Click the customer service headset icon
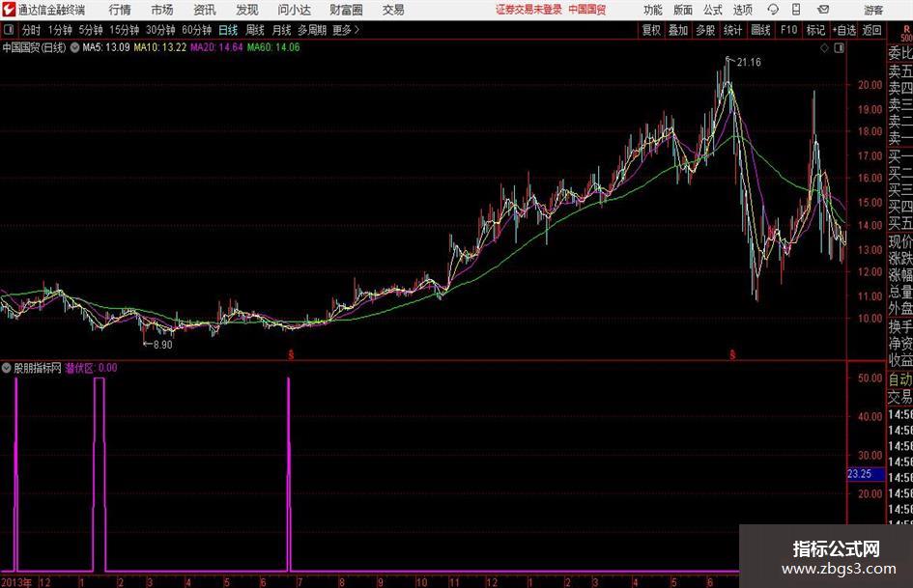The height and width of the screenshot is (588, 913). click(x=773, y=10)
